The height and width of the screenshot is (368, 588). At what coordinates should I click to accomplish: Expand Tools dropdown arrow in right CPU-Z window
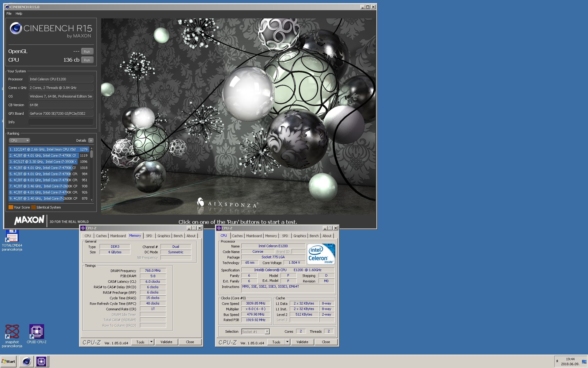(x=287, y=342)
